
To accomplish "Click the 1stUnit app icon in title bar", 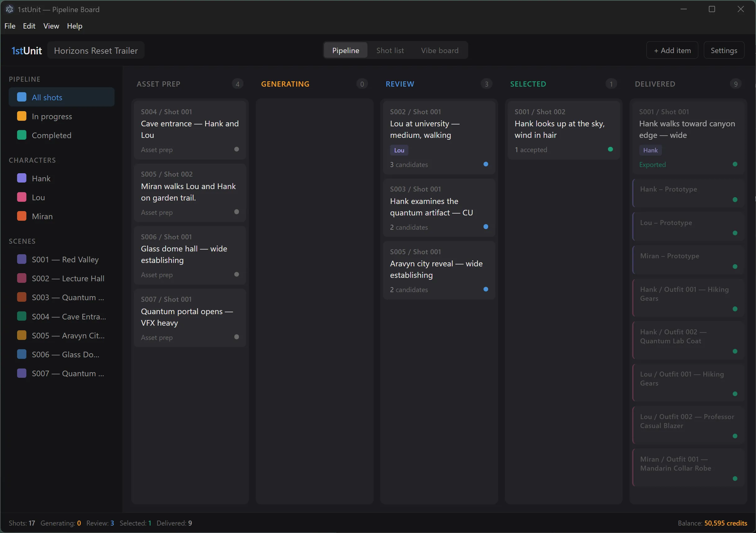I will pos(10,9).
